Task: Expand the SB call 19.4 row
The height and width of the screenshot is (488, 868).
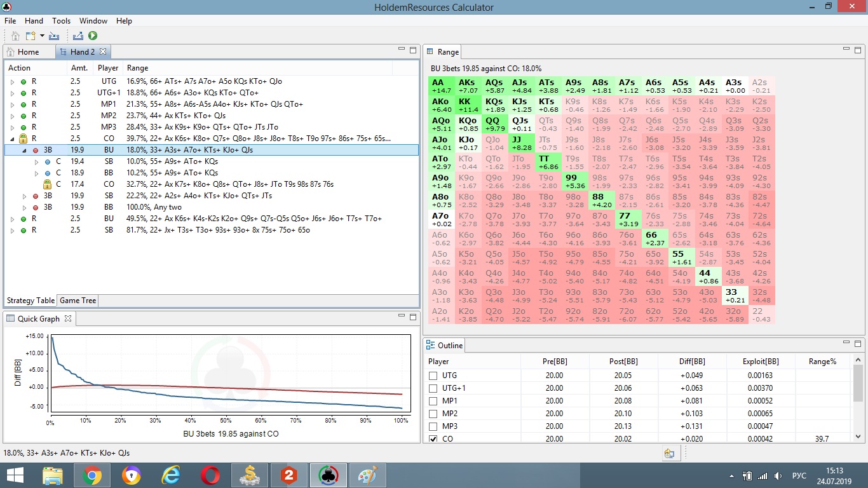Action: [x=37, y=161]
